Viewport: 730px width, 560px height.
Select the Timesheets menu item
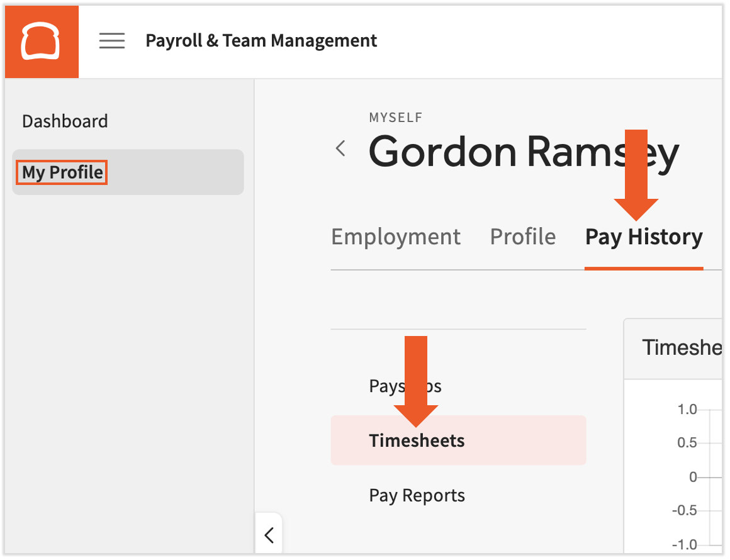[x=417, y=440]
